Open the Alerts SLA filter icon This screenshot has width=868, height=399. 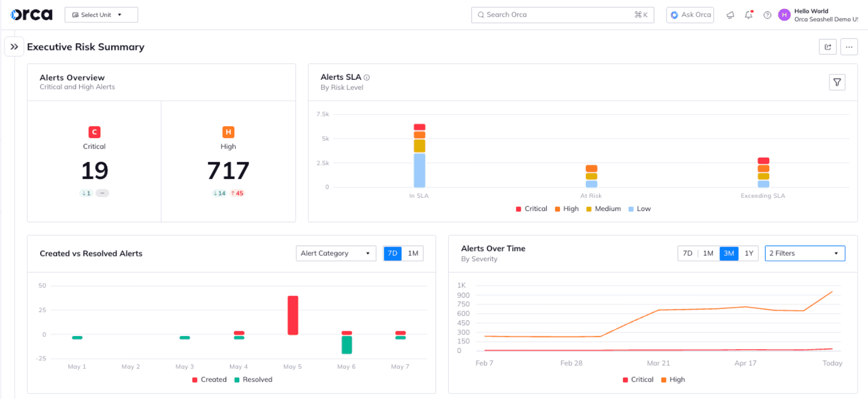(x=837, y=82)
